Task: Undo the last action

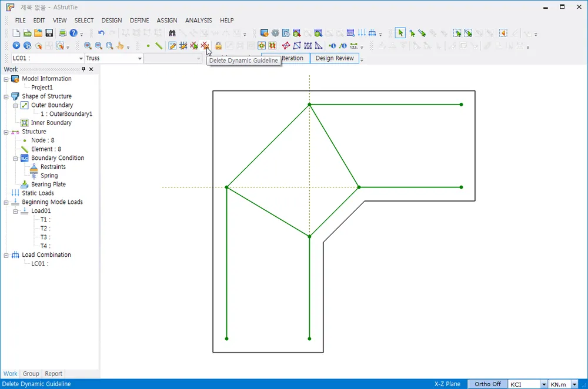Action: point(101,33)
